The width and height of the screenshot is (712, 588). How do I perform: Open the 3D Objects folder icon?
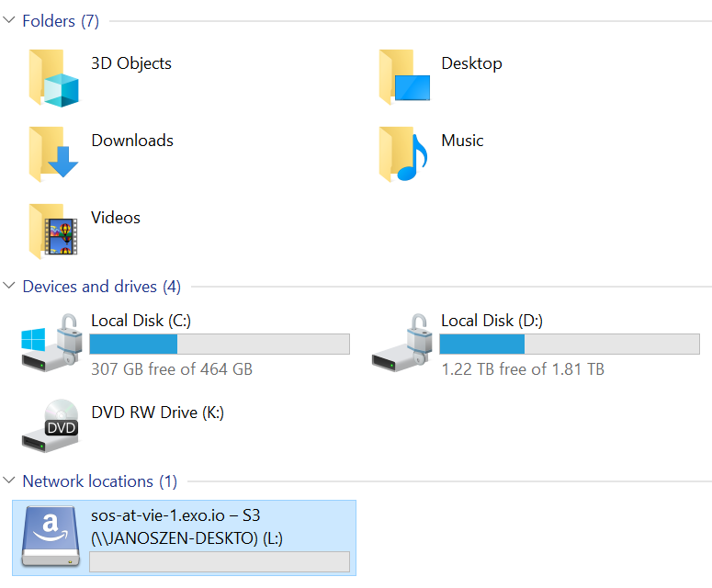[x=53, y=77]
